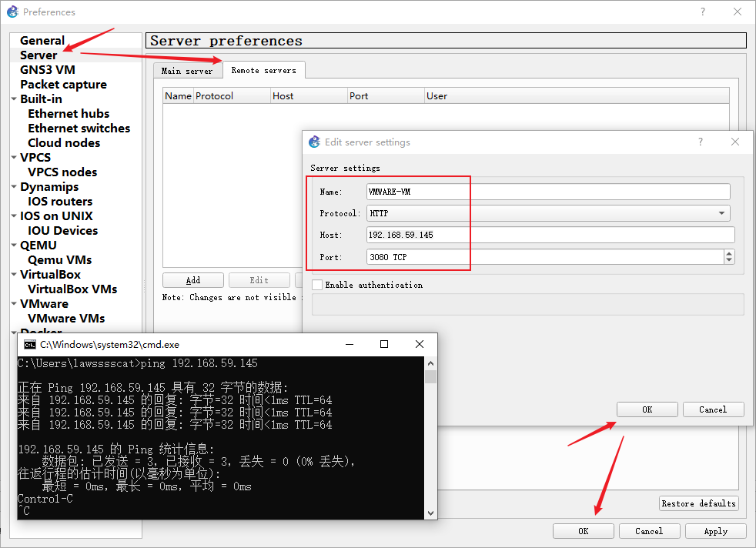Select Ethernet switches item

pyautogui.click(x=79, y=129)
